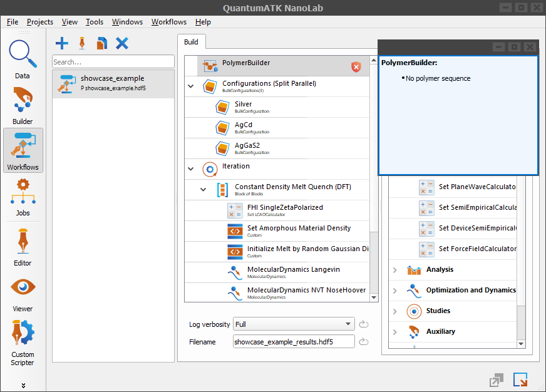Click the gray pop-out window icon at bottom
Screen dimensions: 546x392
click(x=496, y=380)
